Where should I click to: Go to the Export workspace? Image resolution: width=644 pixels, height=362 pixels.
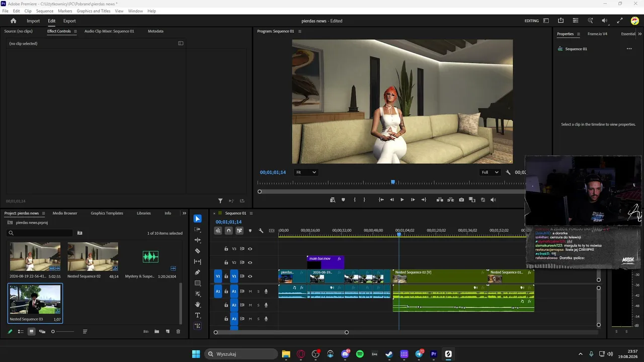(69, 21)
